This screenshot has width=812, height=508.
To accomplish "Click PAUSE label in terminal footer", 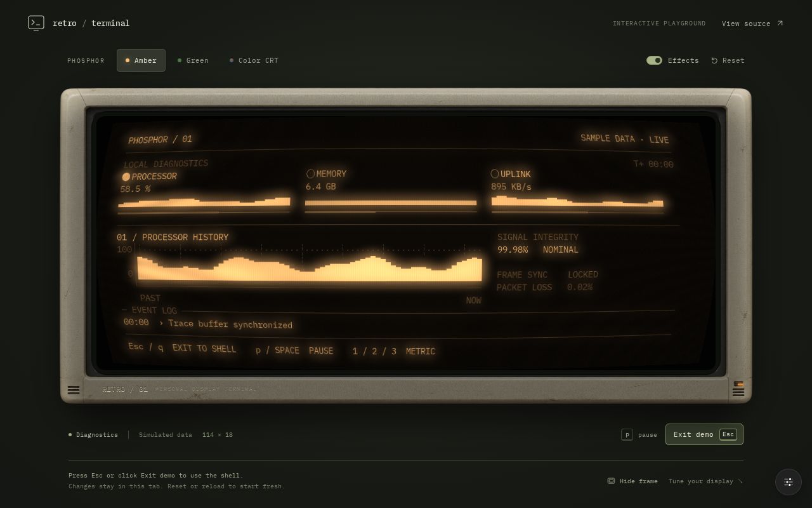I will point(321,351).
